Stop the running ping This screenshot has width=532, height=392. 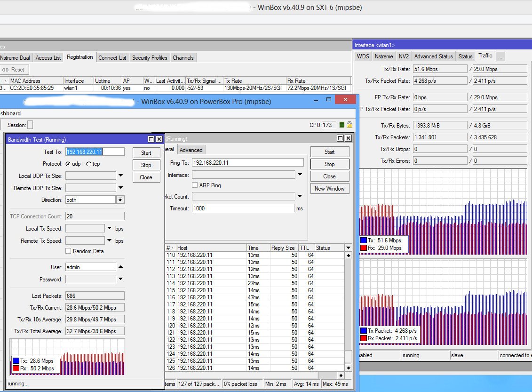pos(329,164)
